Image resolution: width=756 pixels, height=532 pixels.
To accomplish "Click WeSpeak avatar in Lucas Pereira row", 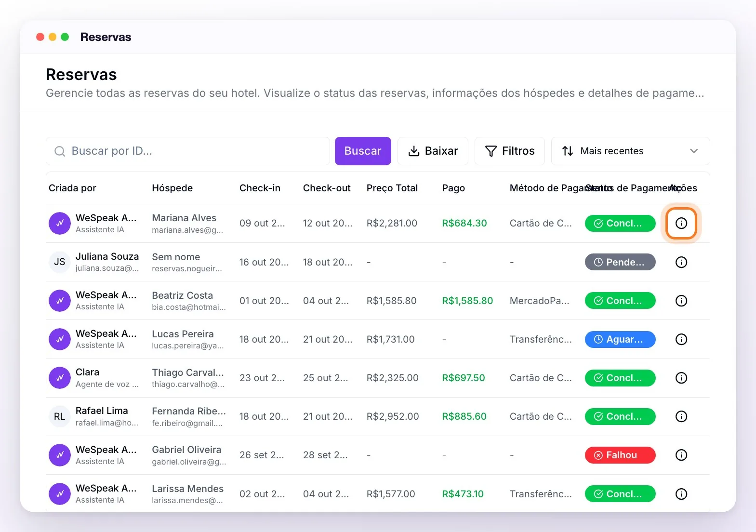I will tap(60, 339).
